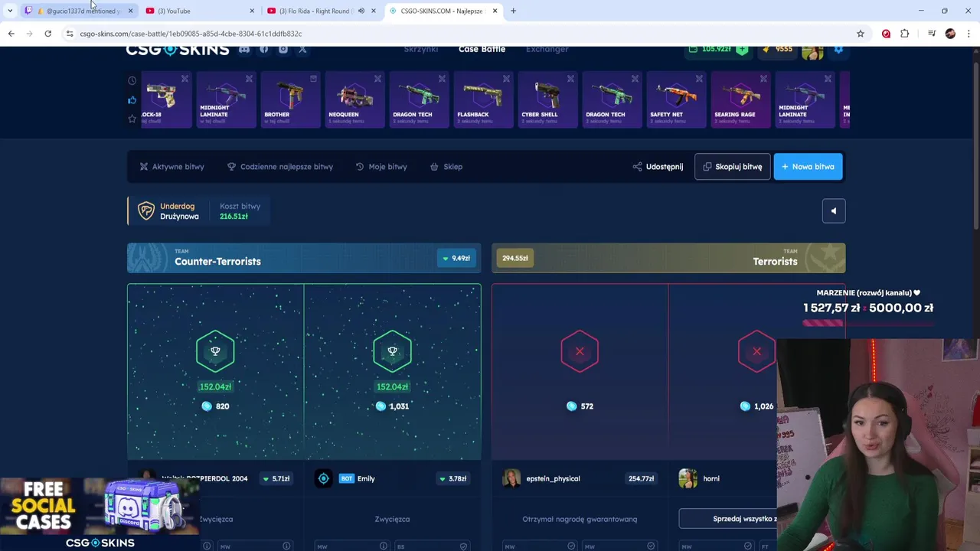The height and width of the screenshot is (551, 980).
Task: Open the Discord icon in site header
Action: 244,50
